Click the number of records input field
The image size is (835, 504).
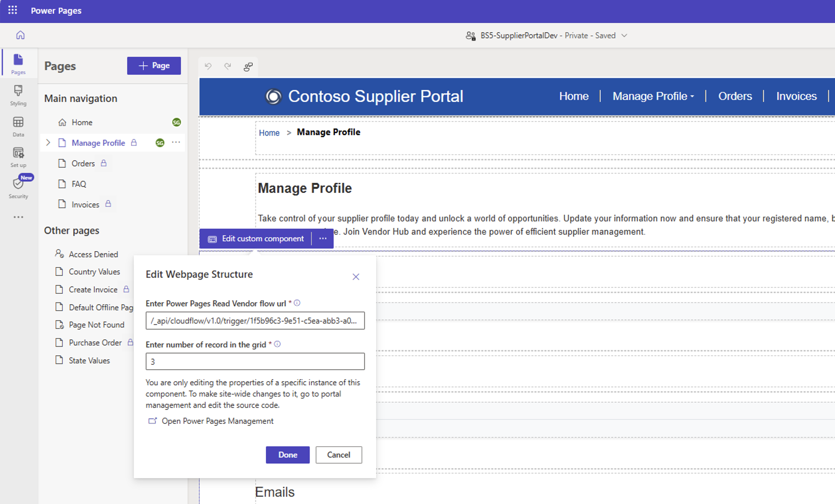[x=255, y=362]
